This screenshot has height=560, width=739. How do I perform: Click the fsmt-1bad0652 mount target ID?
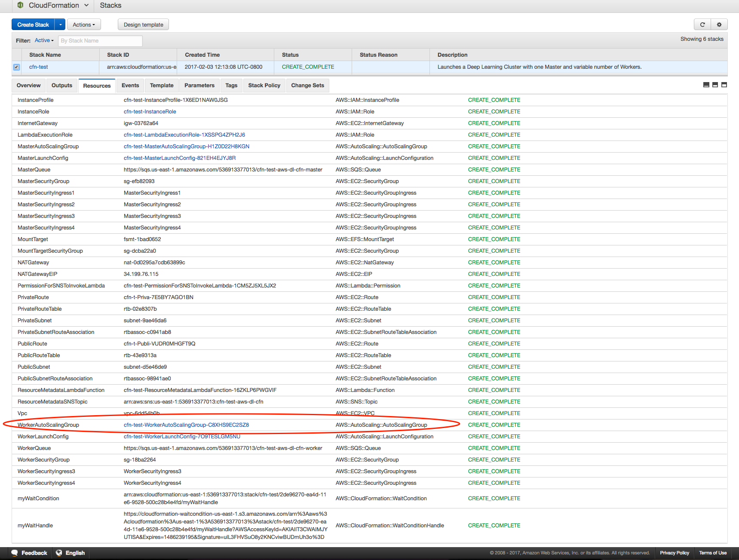click(x=142, y=239)
